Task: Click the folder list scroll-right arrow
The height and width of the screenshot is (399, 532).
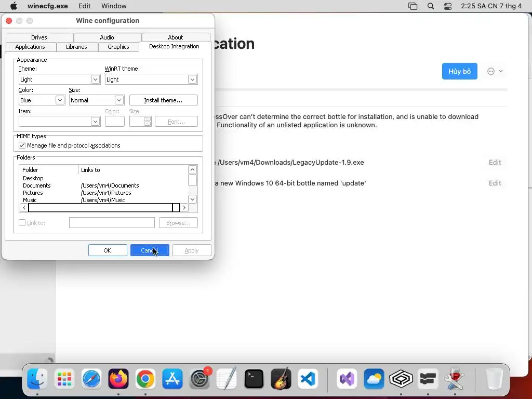Action: coord(184,207)
